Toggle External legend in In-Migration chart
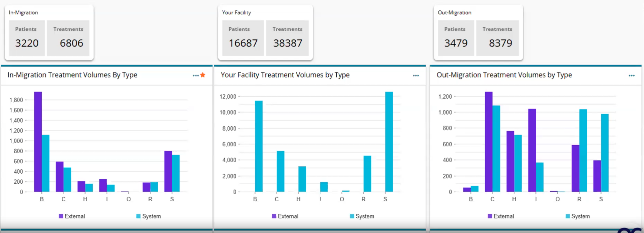Screen dimensions: 644x233 coord(72,216)
